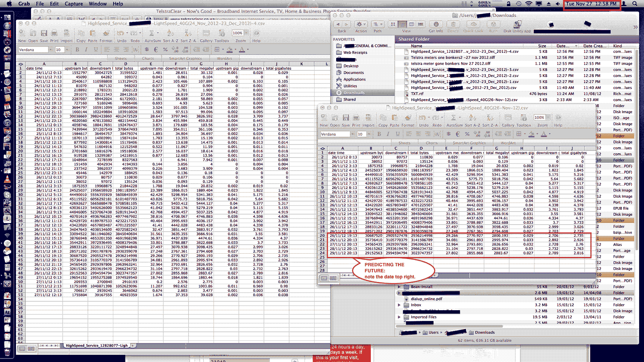The width and height of the screenshot is (644, 362).
Task: Click Wi-Fi status icon in menu bar
Action: point(528,4)
